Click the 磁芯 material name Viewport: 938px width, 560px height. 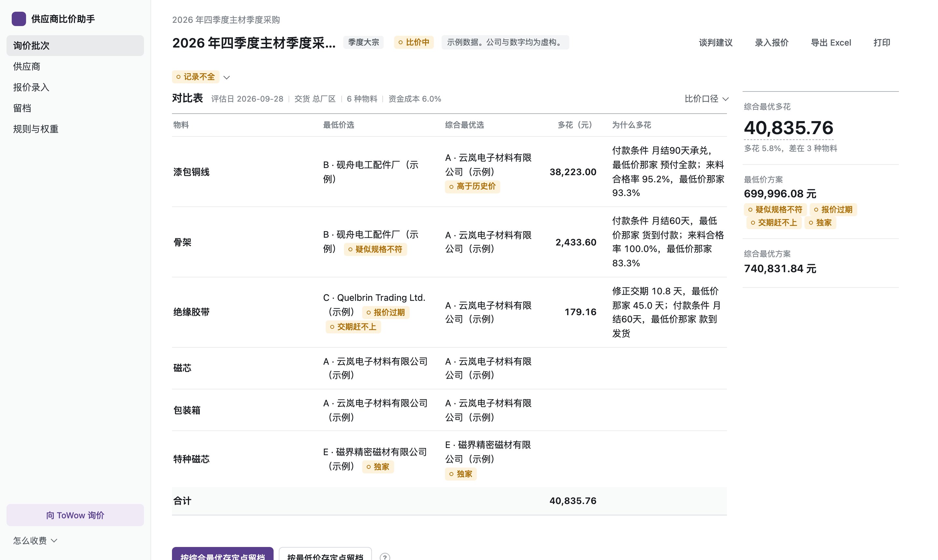coord(182,368)
